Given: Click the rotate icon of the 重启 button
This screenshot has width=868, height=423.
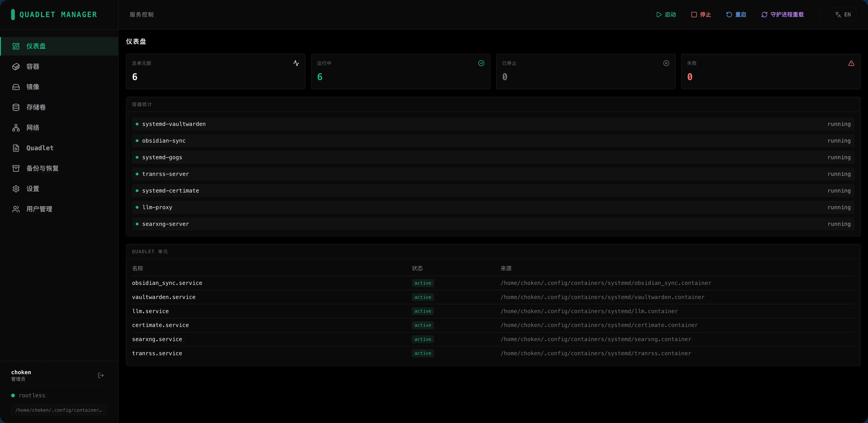Looking at the screenshot, I should 729,15.
